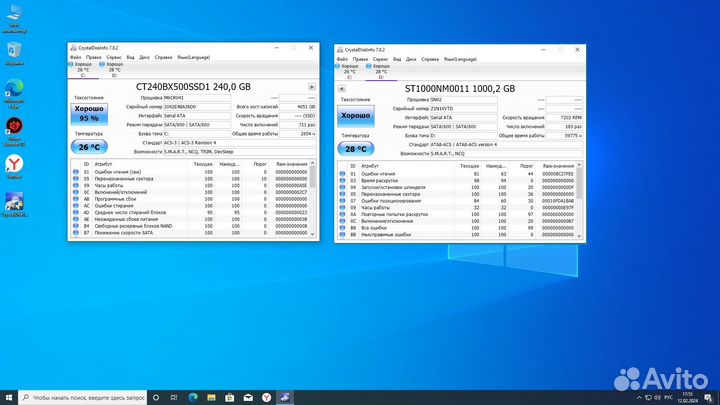
Task: Click the Хорошо 95 % health status box
Action: point(88,115)
